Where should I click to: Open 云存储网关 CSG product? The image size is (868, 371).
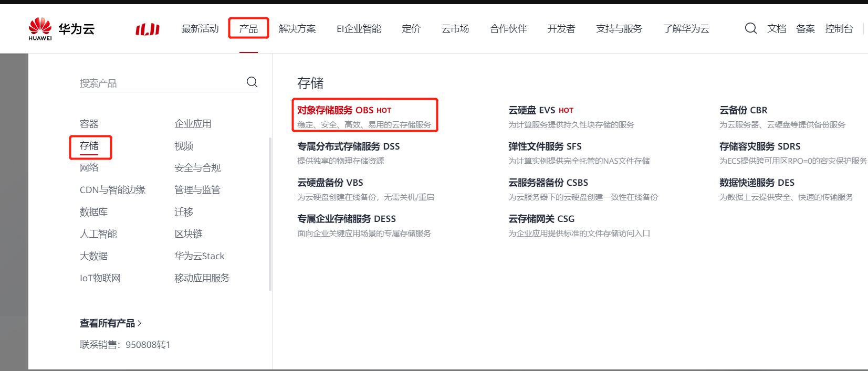coord(541,219)
